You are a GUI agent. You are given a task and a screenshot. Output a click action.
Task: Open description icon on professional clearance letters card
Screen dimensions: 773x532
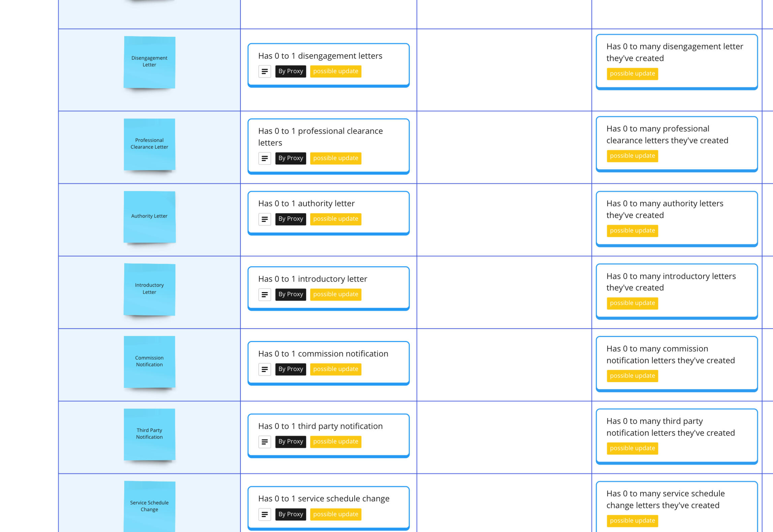pos(264,158)
